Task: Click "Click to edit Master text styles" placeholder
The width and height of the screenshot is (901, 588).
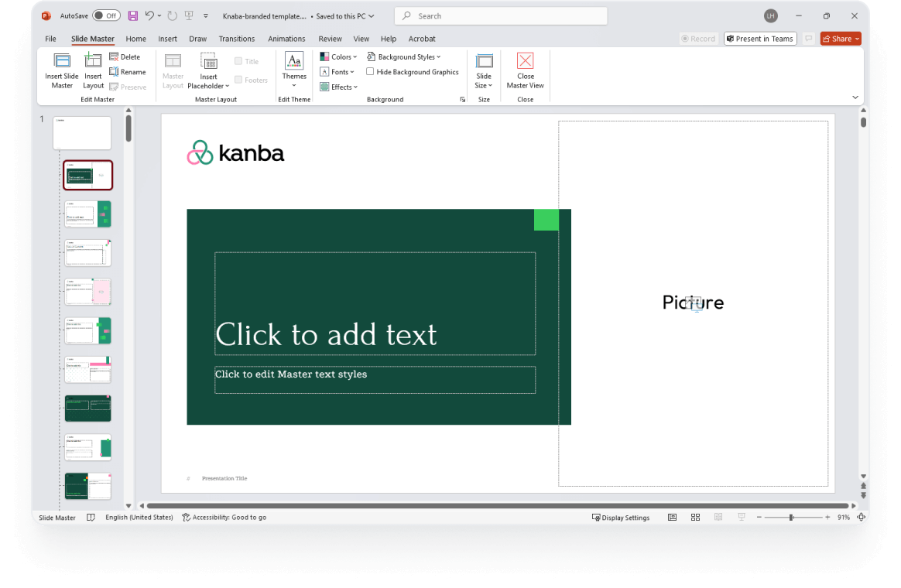Action: tap(375, 380)
